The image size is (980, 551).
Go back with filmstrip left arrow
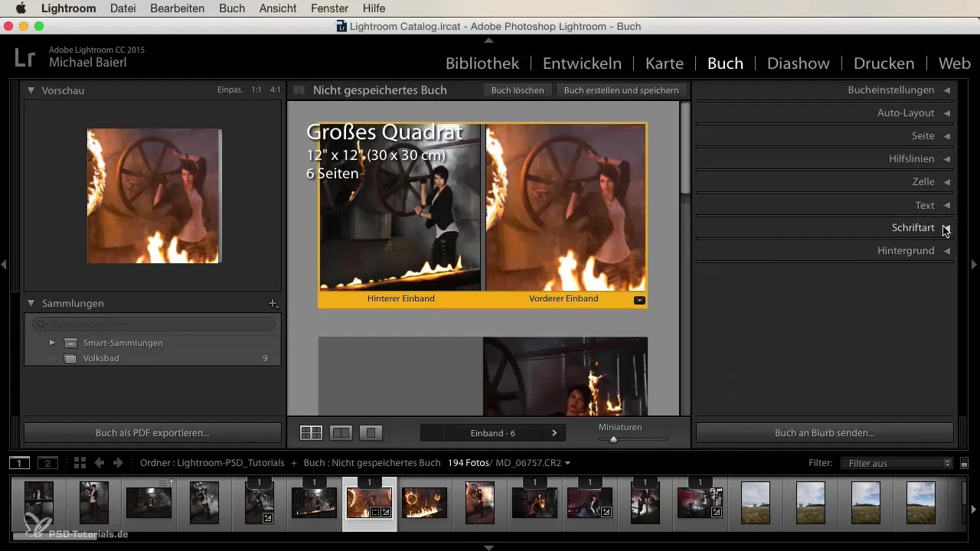99,463
